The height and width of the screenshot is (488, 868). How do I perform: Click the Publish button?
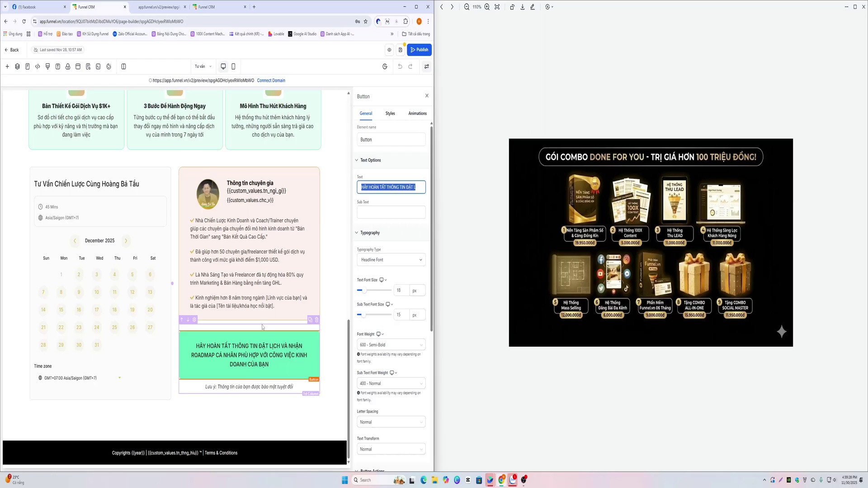coord(420,50)
